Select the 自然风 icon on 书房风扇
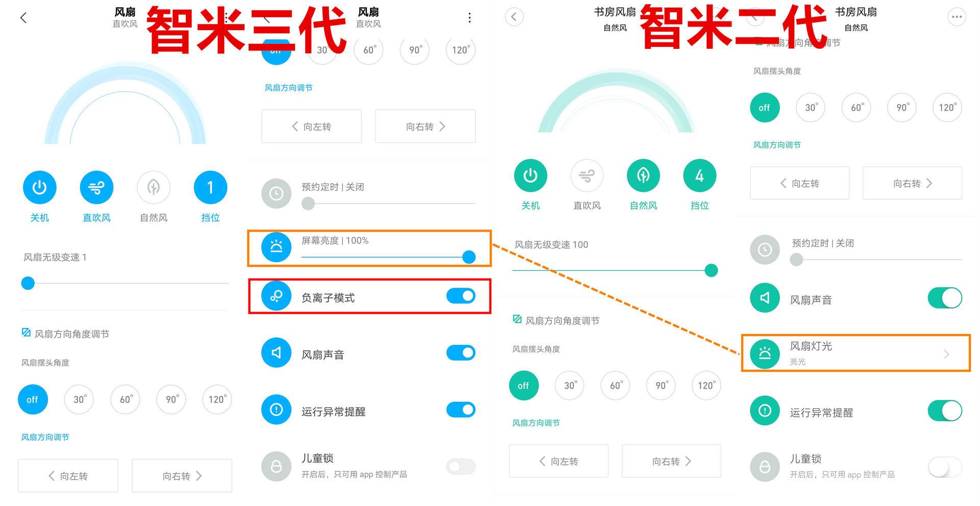Viewport: 980px width, 506px height. [643, 175]
